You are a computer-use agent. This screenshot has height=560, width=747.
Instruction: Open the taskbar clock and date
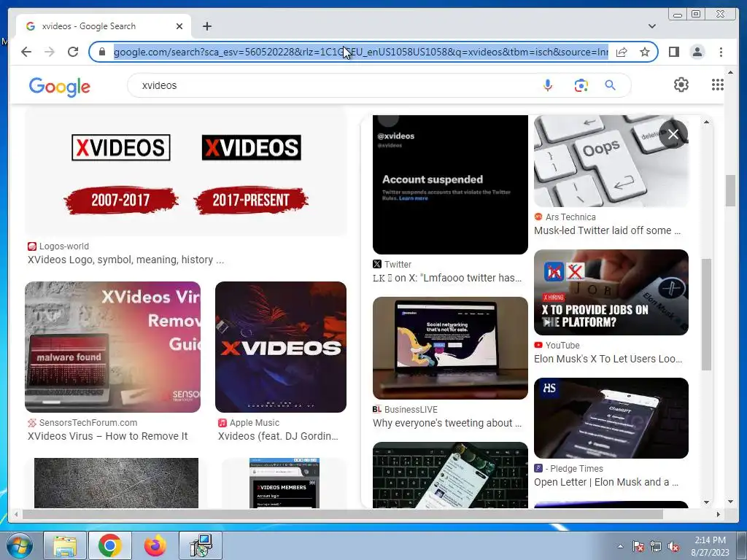pos(710,546)
